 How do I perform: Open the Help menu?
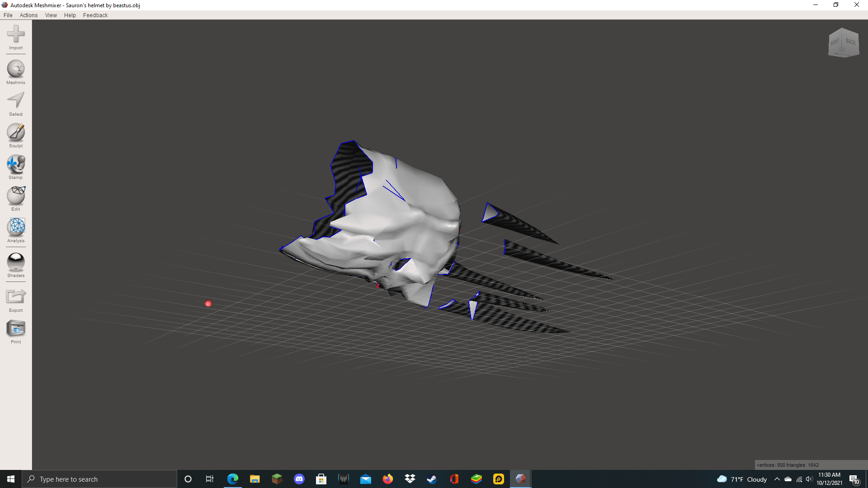pyautogui.click(x=70, y=15)
